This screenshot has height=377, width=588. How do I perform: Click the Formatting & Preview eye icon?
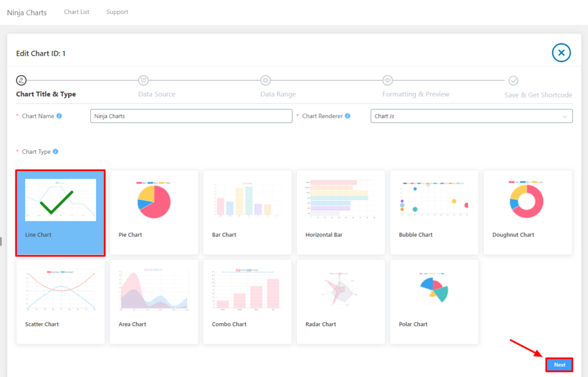(x=388, y=80)
